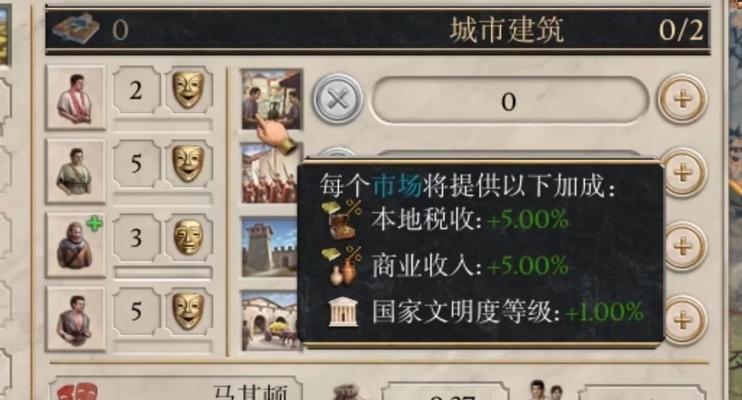Select the fortress tower building picture
The height and width of the screenshot is (400, 742).
270,247
